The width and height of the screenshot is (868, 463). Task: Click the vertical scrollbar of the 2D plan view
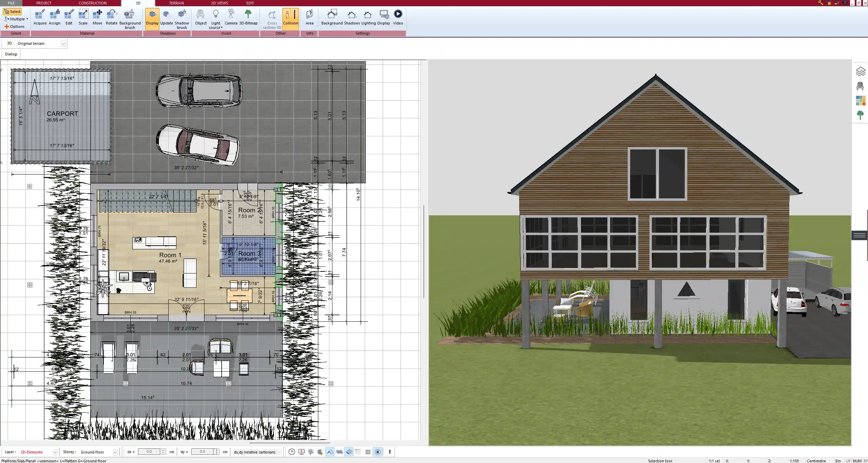pyautogui.click(x=424, y=251)
